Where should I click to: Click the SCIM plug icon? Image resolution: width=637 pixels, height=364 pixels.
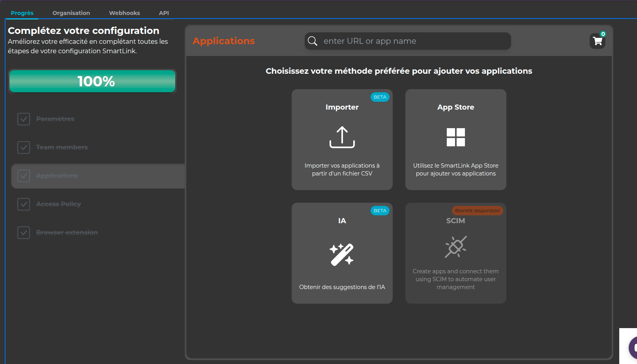[455, 247]
